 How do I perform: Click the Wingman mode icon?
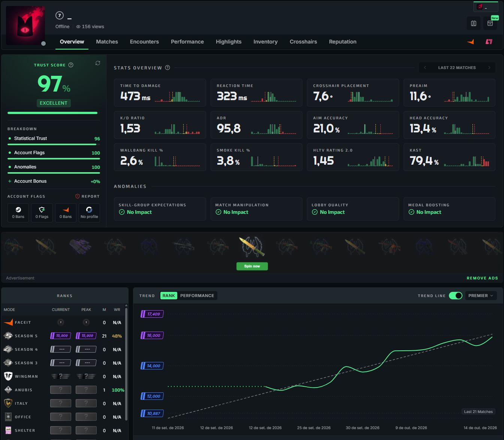coord(8,376)
